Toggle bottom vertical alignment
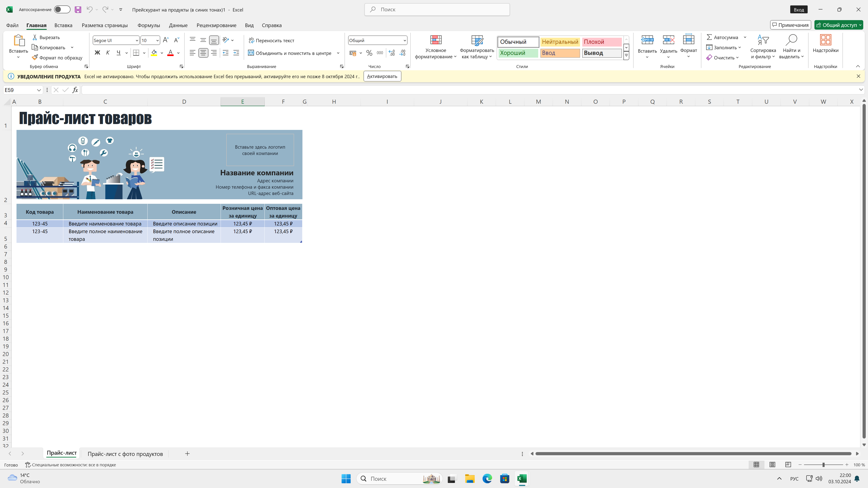This screenshot has height=488, width=868. pyautogui.click(x=214, y=40)
